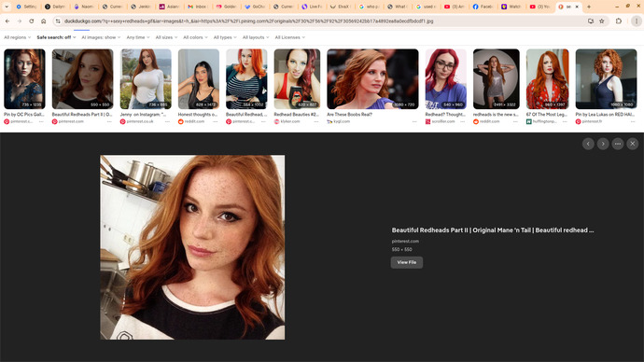
Task: Expand the All regions filter
Action: tap(17, 37)
